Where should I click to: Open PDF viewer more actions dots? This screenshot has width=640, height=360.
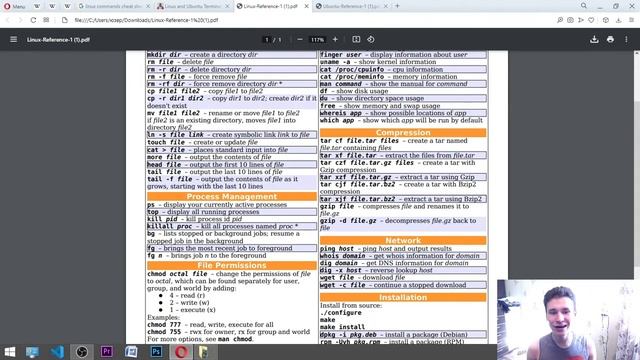click(x=626, y=40)
